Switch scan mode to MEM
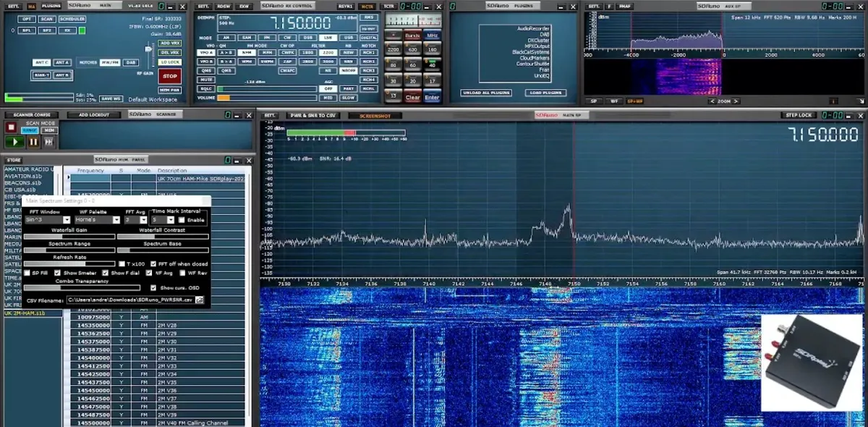Screen dimensions: 868x427 [50, 130]
